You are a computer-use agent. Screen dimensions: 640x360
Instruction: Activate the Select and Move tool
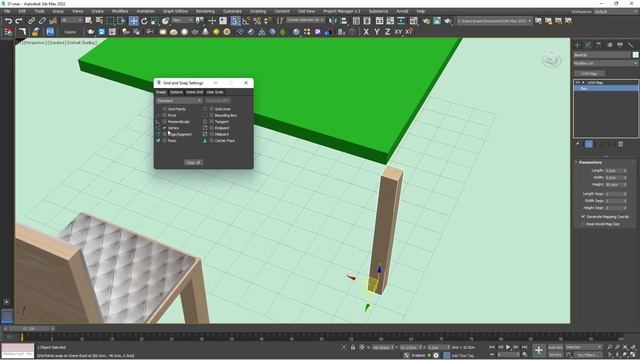[133, 21]
